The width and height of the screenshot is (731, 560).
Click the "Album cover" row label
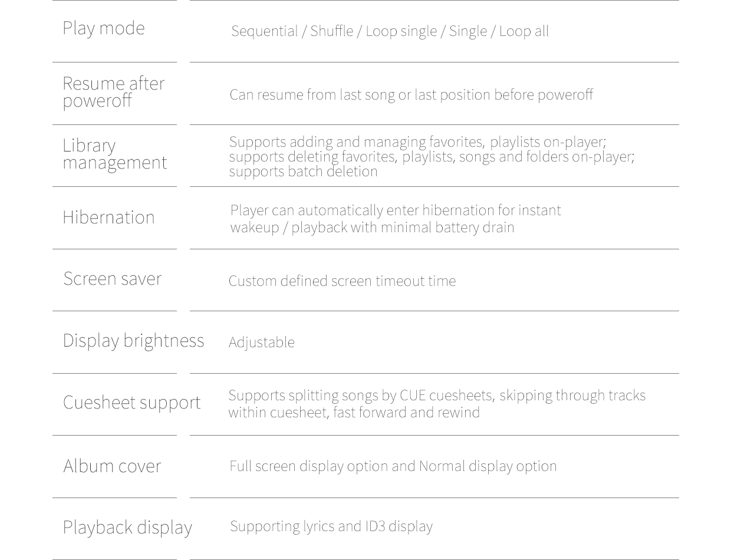click(x=112, y=466)
